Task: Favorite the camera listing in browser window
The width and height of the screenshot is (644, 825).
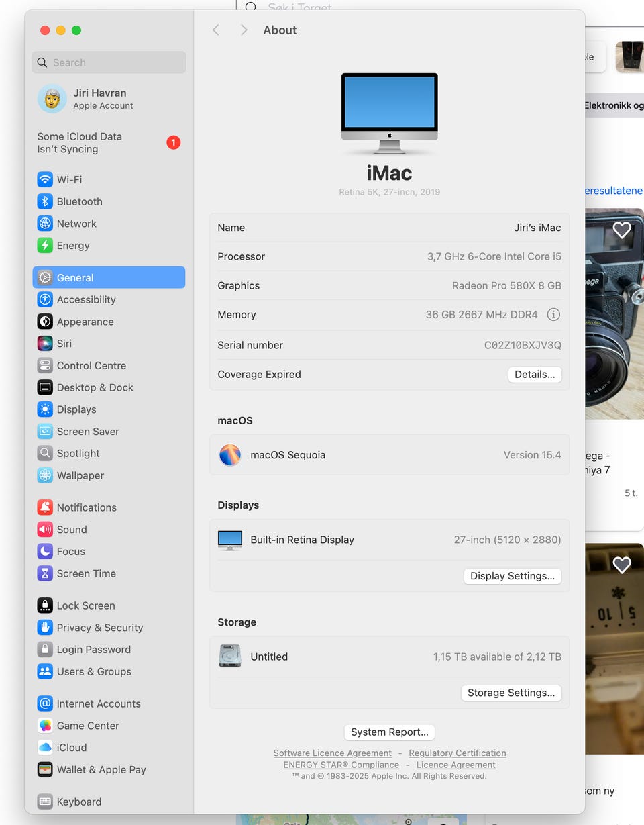Action: [622, 230]
